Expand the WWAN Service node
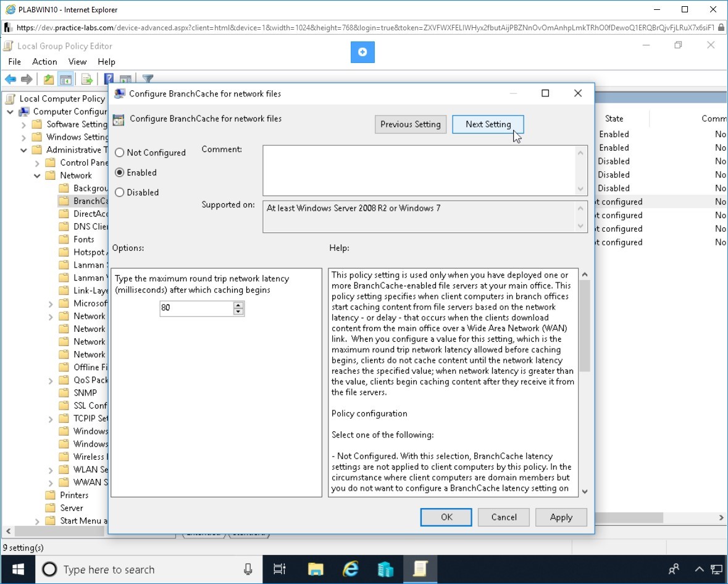The width and height of the screenshot is (728, 584). pos(51,483)
